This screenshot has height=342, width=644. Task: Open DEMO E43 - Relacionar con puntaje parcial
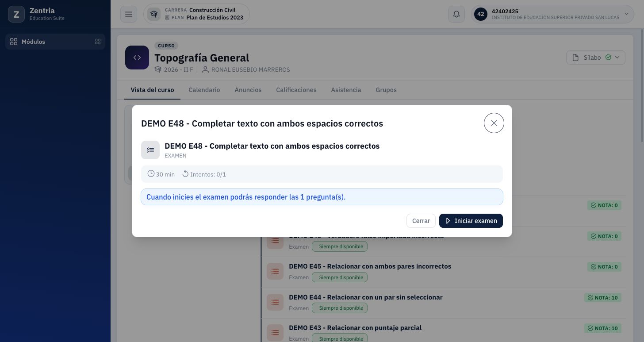pyautogui.click(x=355, y=328)
